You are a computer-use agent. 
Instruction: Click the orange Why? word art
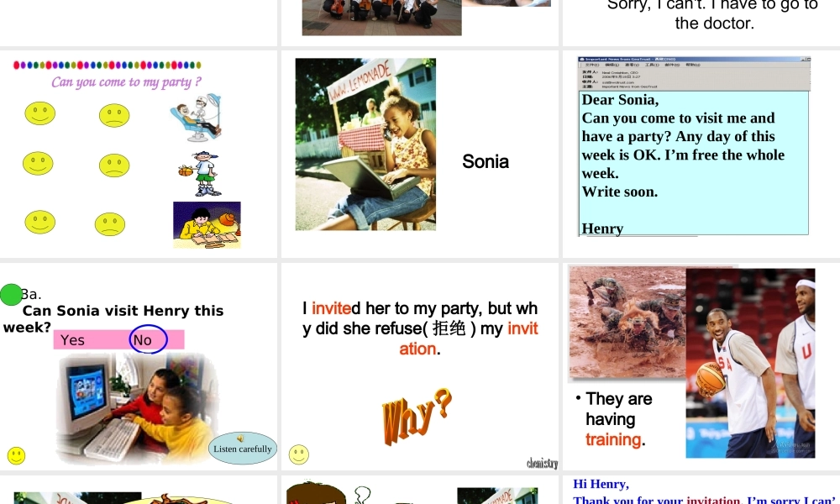point(417,415)
